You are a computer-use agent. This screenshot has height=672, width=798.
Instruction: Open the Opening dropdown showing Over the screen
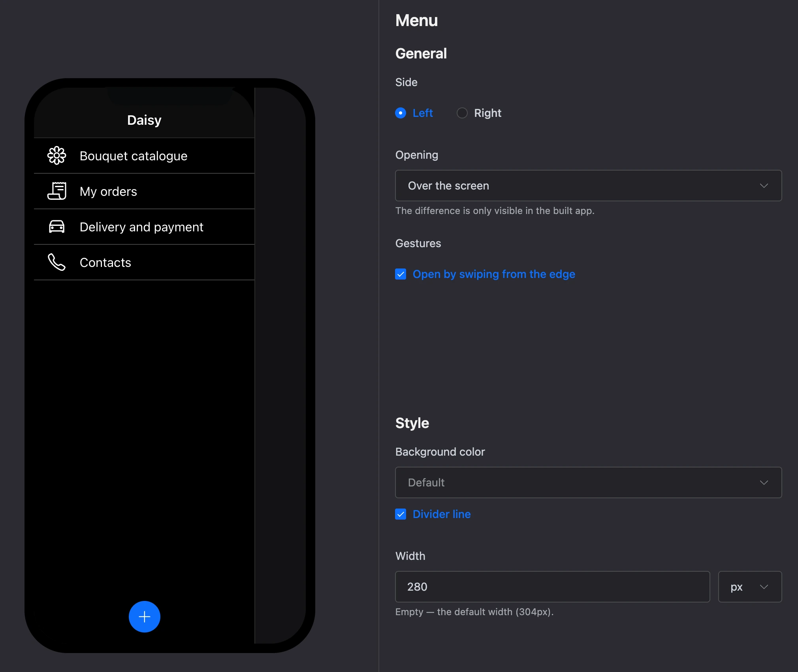pyautogui.click(x=589, y=186)
